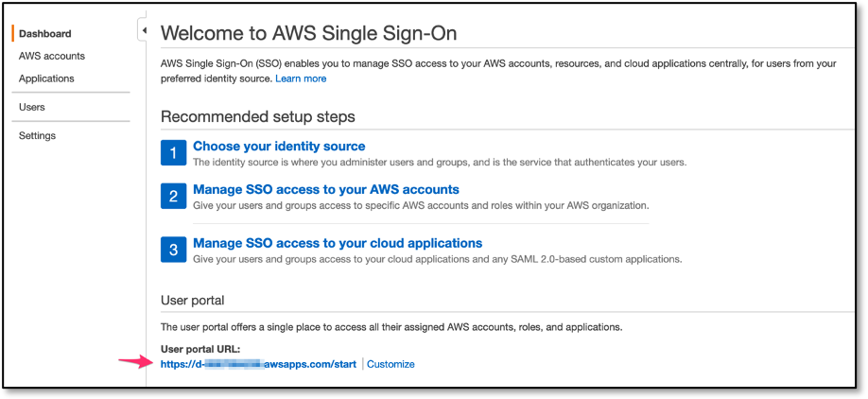This screenshot has height=399, width=868.
Task: Select Users in the sidebar
Action: coord(32,107)
